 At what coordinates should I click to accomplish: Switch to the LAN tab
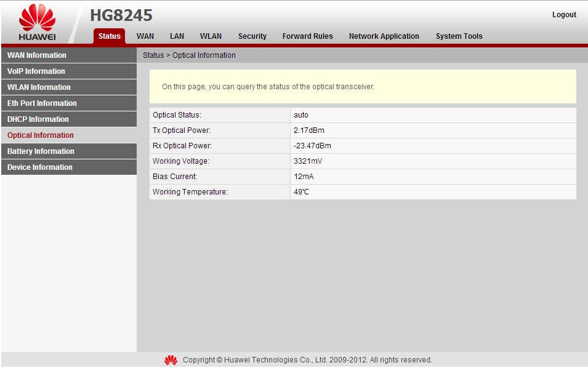click(x=177, y=36)
